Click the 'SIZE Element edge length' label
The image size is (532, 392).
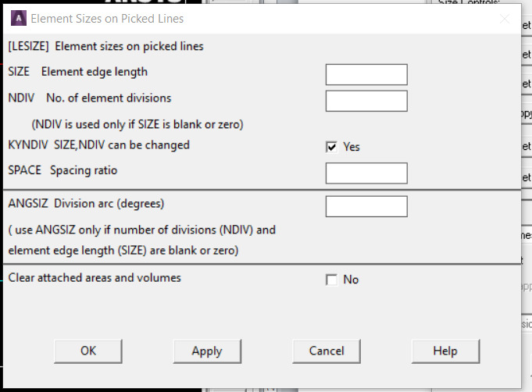point(77,72)
